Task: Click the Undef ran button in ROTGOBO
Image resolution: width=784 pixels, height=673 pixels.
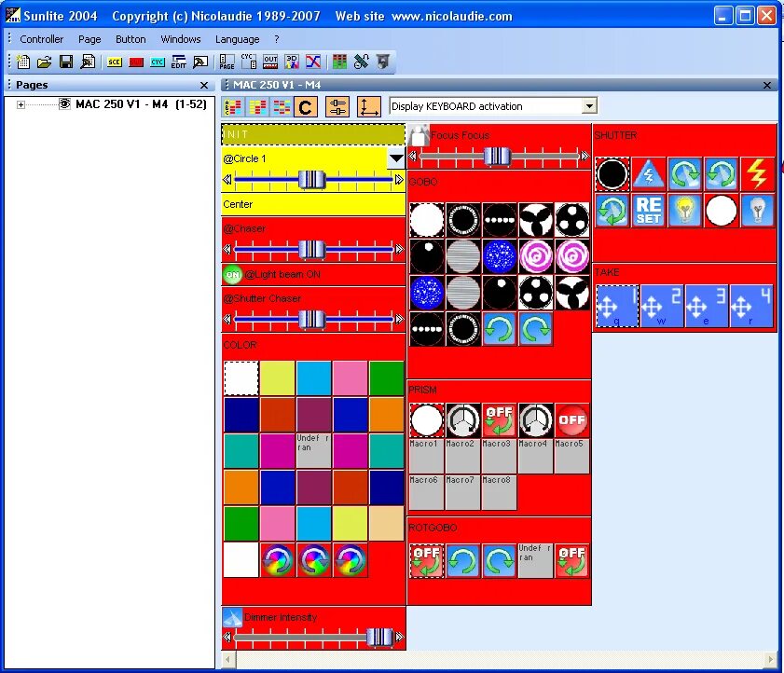Action: pos(535,560)
